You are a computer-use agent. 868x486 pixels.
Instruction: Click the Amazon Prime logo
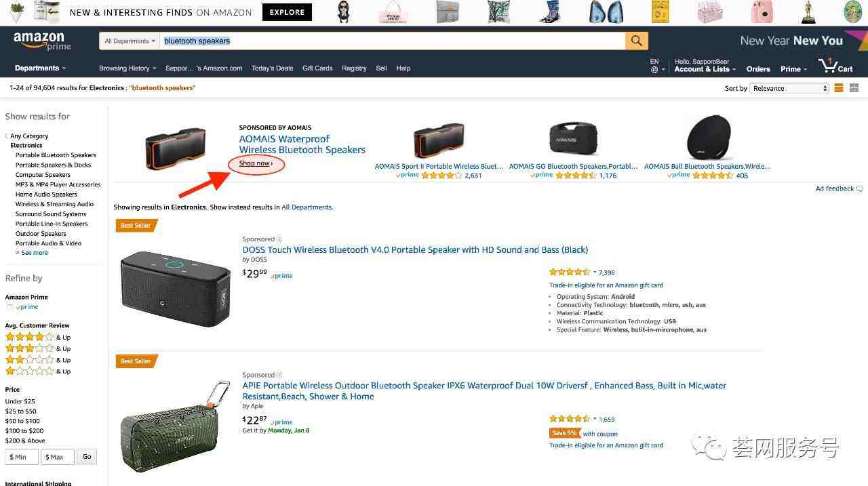point(42,41)
